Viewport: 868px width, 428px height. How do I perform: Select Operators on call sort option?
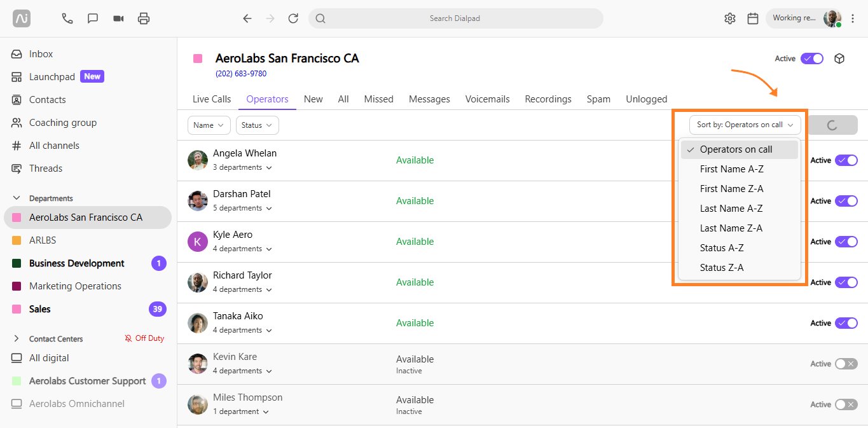click(x=739, y=149)
